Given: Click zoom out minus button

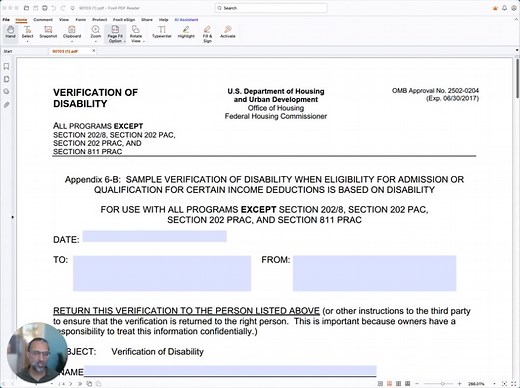Looking at the screenshot, I should [x=417, y=384].
